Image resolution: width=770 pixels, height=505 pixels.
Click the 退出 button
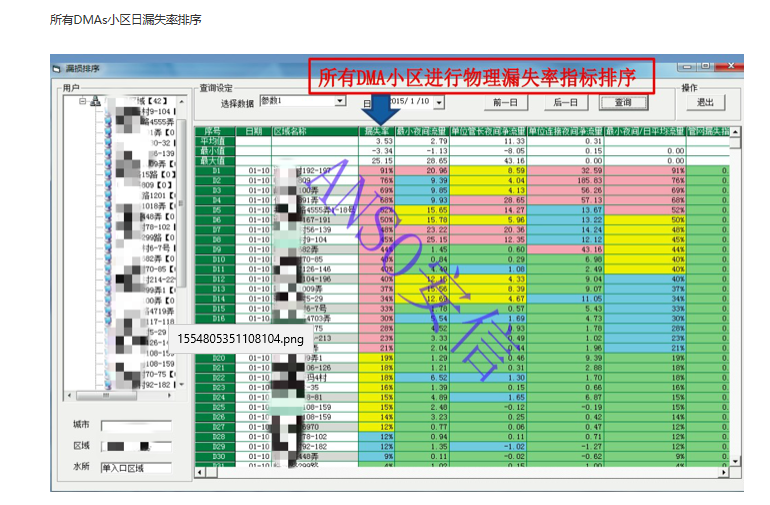(x=705, y=102)
